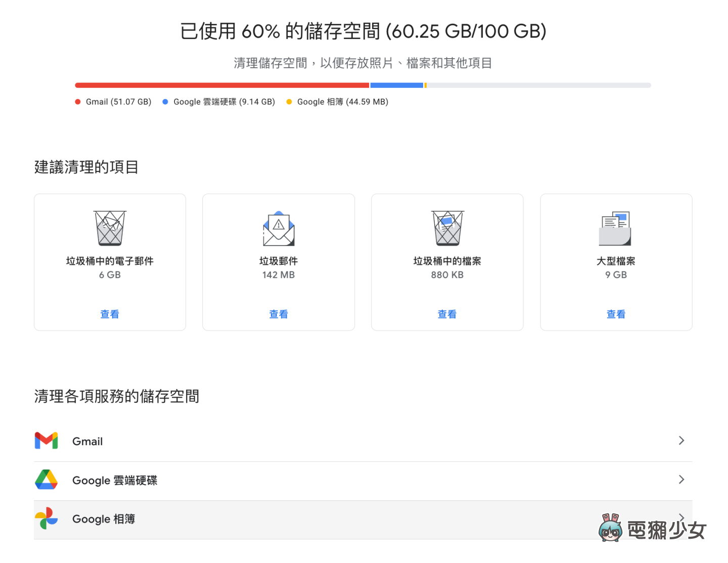
Task: Click the blue Google 雲端硬碟 legend dot
Action: (165, 102)
